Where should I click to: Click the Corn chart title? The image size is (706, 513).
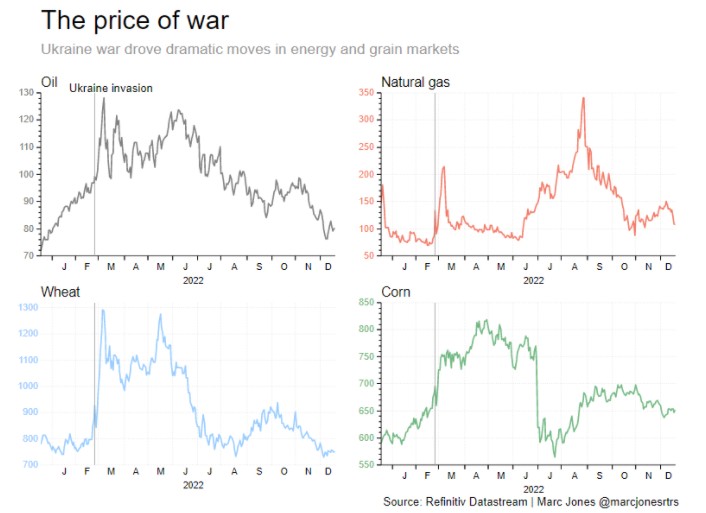395,292
